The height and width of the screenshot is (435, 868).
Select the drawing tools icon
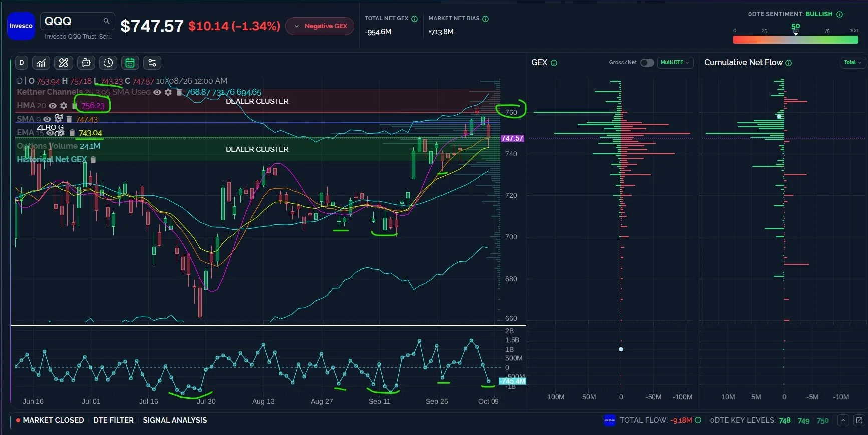(64, 63)
